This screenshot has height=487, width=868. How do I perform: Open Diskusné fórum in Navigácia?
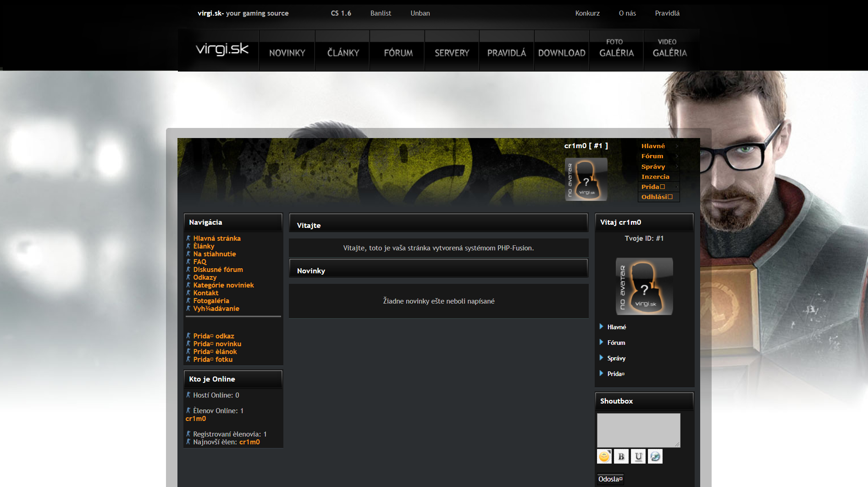(x=218, y=270)
